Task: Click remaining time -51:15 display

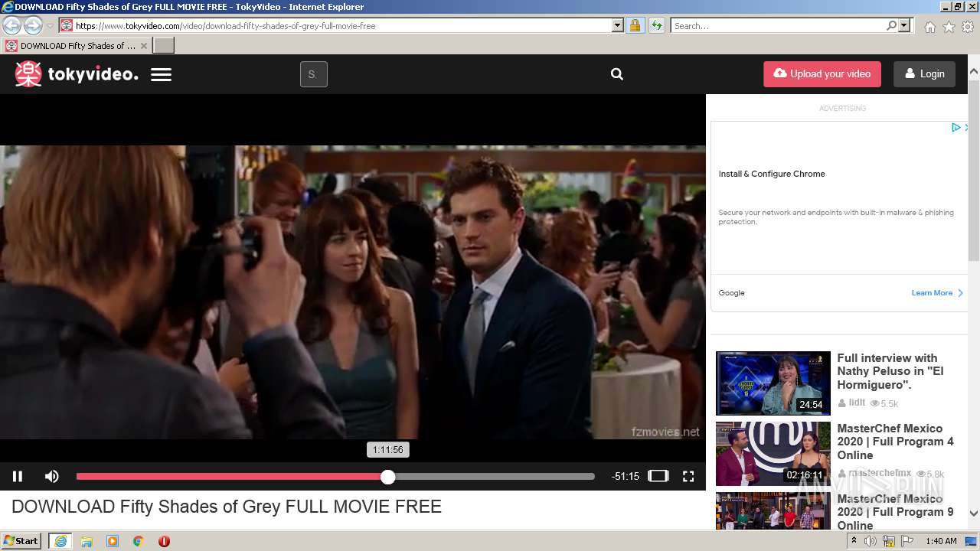Action: click(x=626, y=476)
